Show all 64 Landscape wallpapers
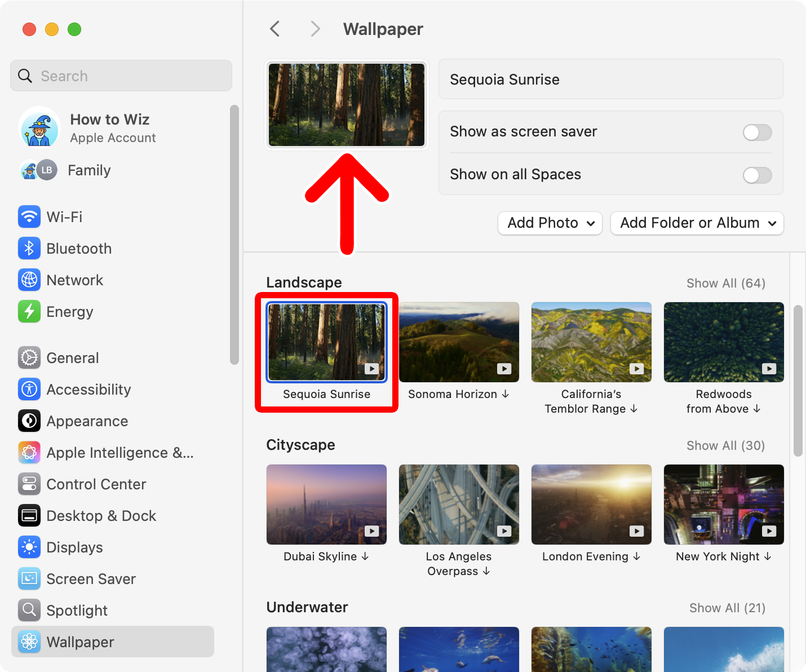806x672 pixels. pyautogui.click(x=726, y=283)
